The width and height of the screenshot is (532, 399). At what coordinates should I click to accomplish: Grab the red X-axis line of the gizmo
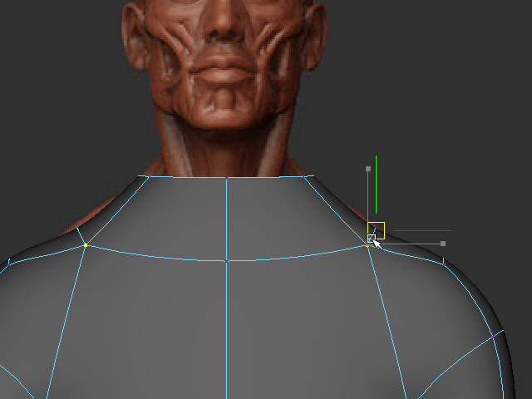(422, 231)
